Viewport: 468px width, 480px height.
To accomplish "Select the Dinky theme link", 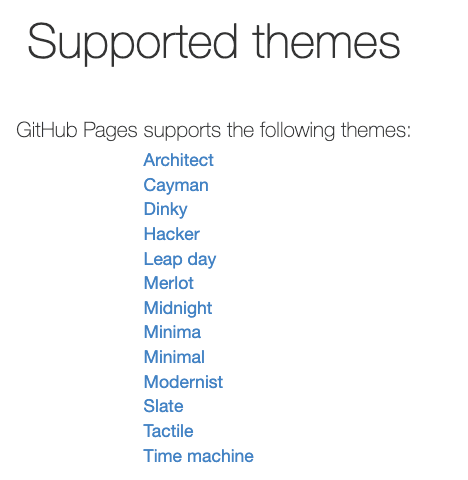I will pos(165,210).
